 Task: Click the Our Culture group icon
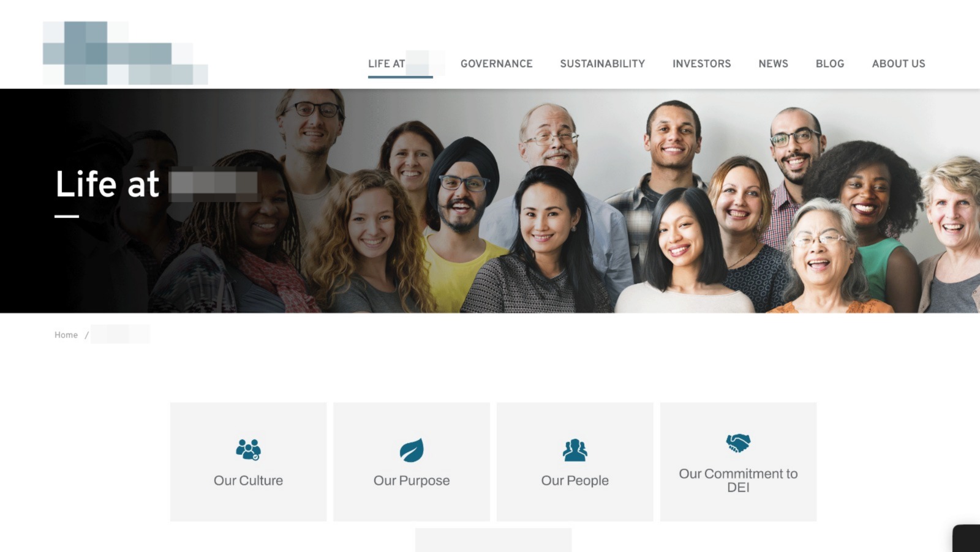(248, 450)
